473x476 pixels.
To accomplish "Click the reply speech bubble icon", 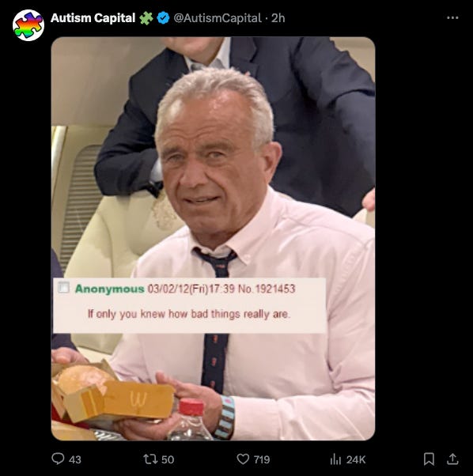I will [58, 459].
